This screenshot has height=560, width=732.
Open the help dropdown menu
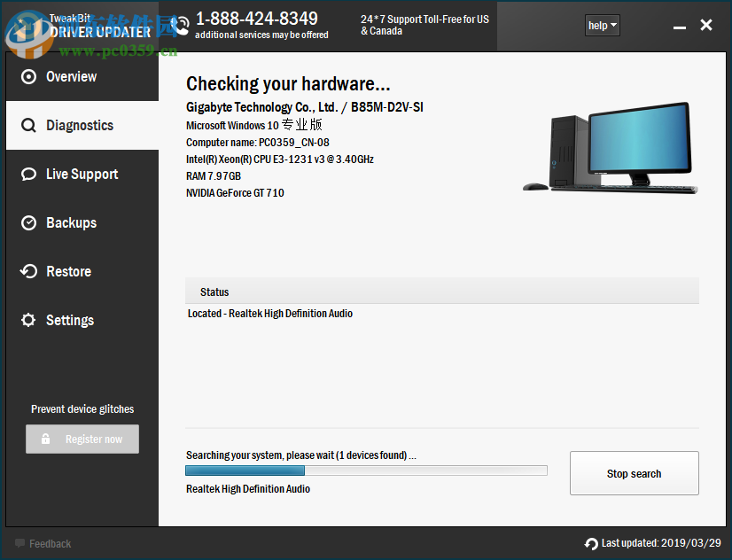pyautogui.click(x=602, y=25)
